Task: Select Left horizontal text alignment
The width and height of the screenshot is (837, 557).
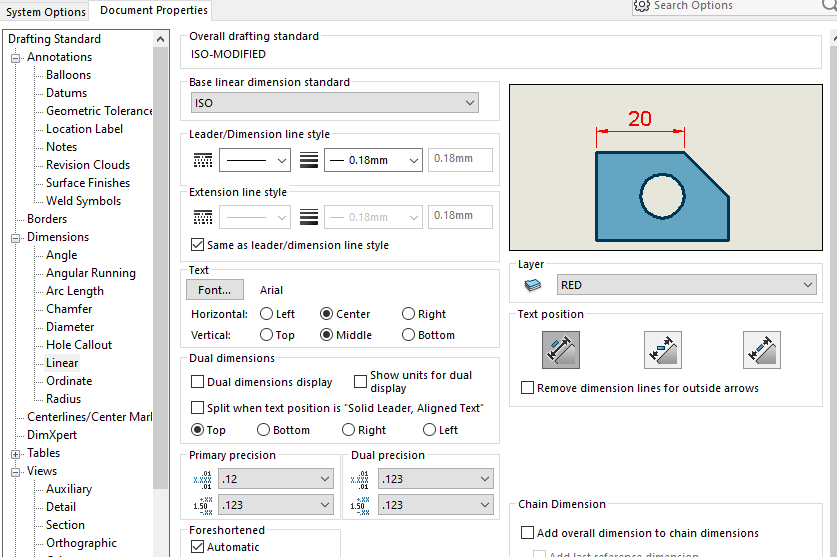Action: tap(266, 314)
